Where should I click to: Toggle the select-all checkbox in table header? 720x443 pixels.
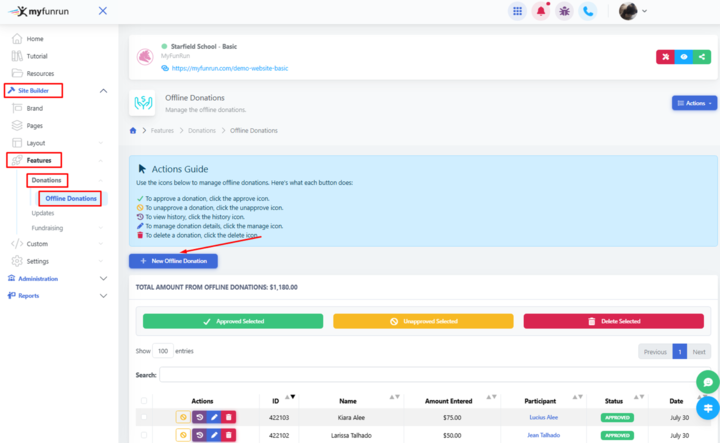coord(144,401)
